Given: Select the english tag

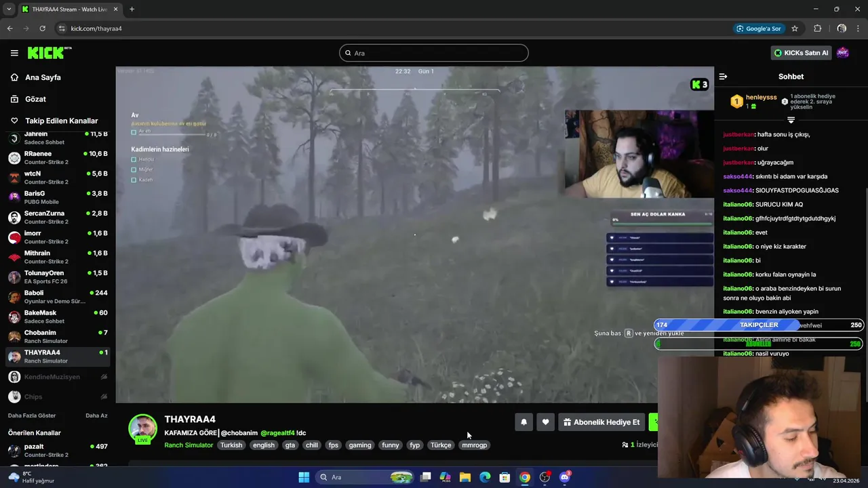Looking at the screenshot, I should (x=264, y=445).
